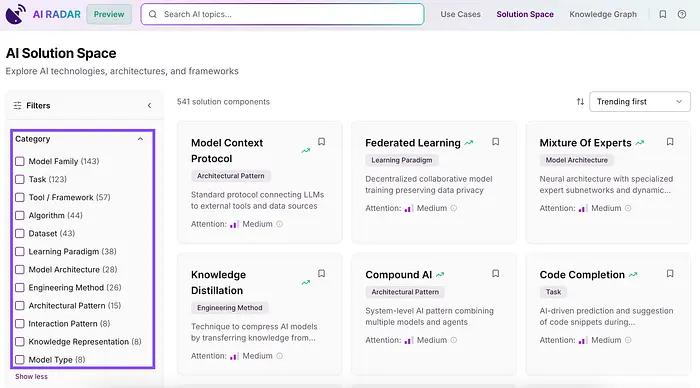This screenshot has width=700, height=388.
Task: Select the Learning Paradigm checkbox
Action: [20, 251]
